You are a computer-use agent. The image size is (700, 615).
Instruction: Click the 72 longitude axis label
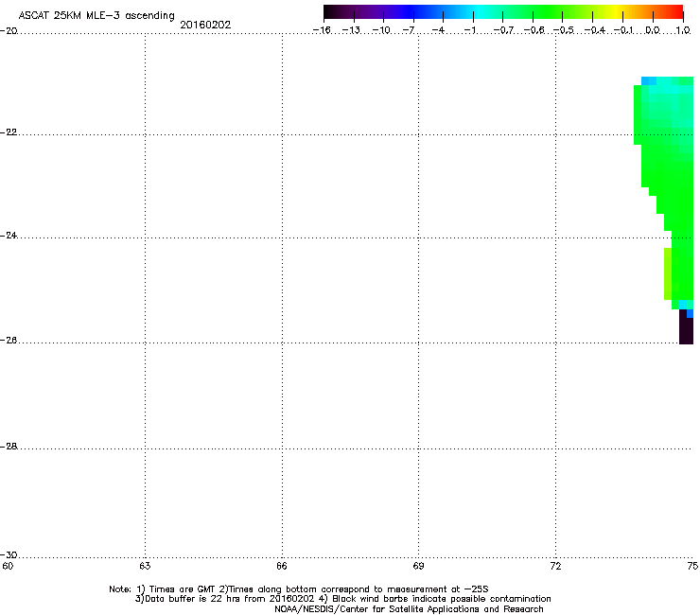(555, 567)
